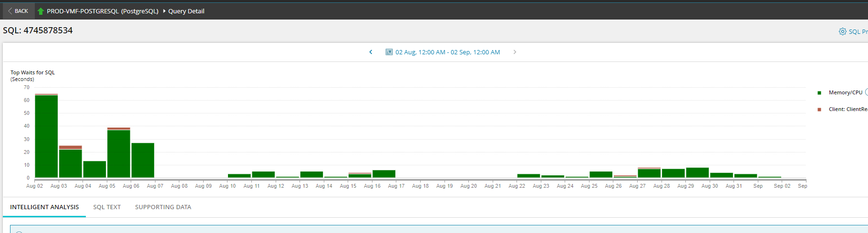Viewport: 868px width, 233px height.
Task: Click the Aug 30 bar in chart
Action: coord(722,175)
